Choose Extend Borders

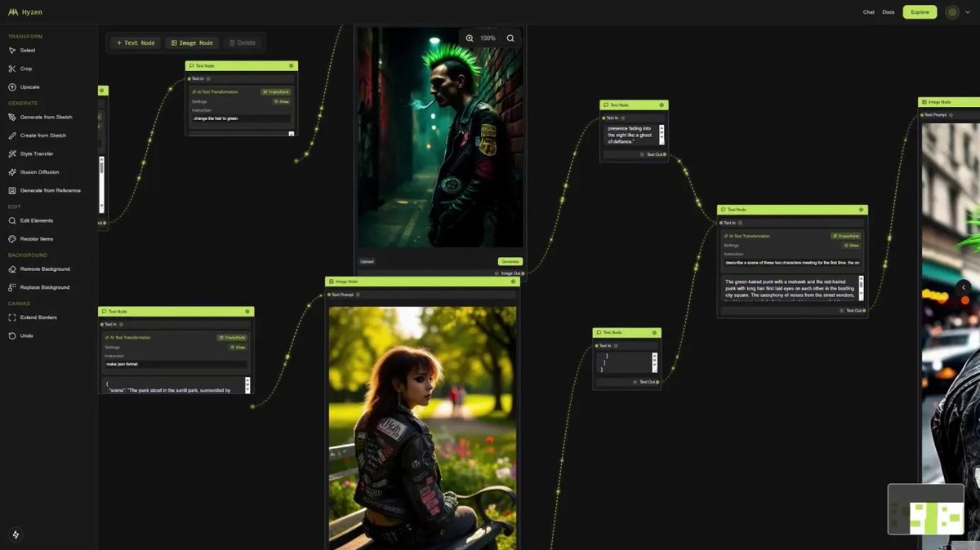(33, 317)
